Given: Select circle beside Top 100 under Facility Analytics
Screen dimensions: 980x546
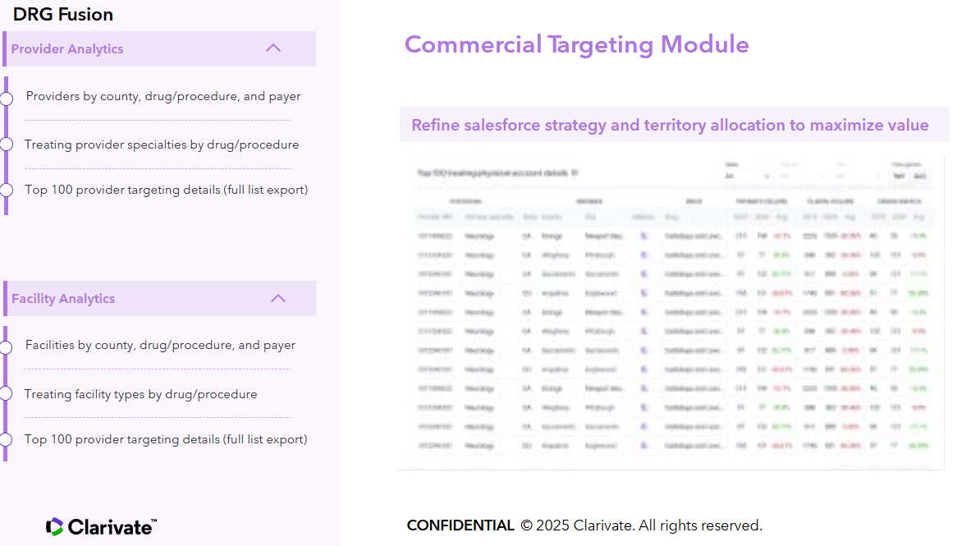Looking at the screenshot, I should click(x=7, y=439).
